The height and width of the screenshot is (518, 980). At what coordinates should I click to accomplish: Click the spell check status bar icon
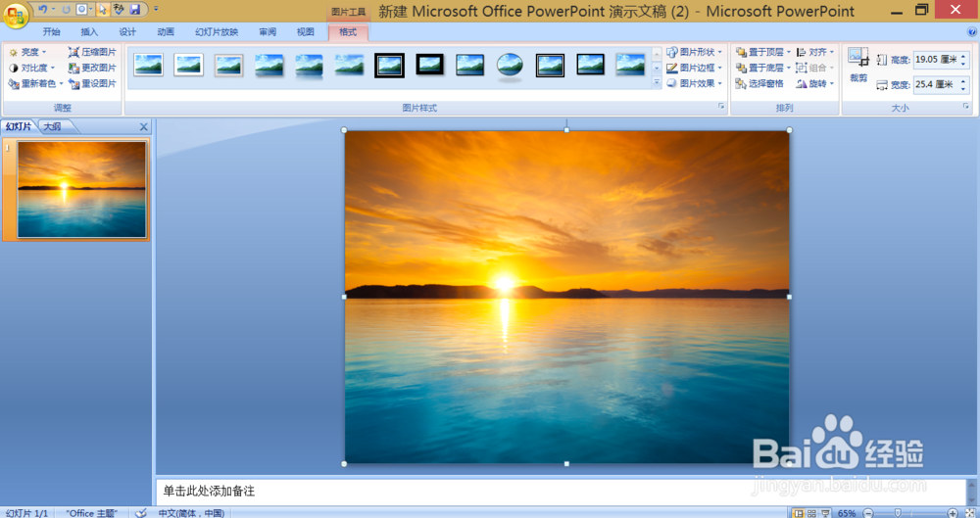[x=141, y=513]
